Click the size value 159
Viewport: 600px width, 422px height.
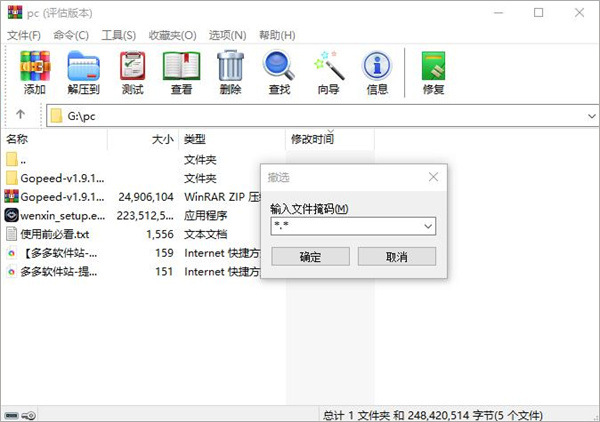point(164,253)
